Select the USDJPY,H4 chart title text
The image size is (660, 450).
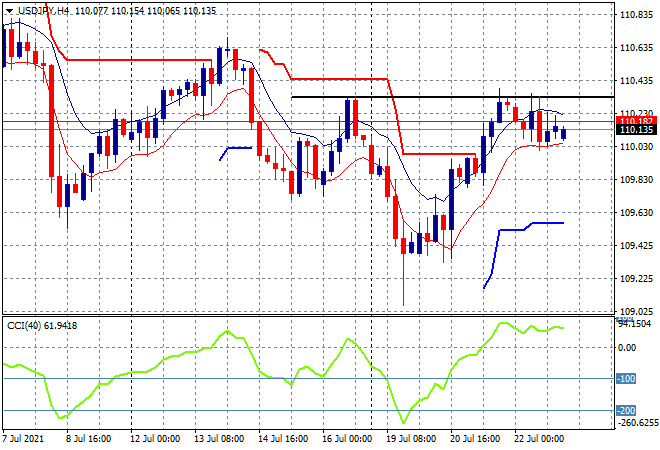coord(43,11)
